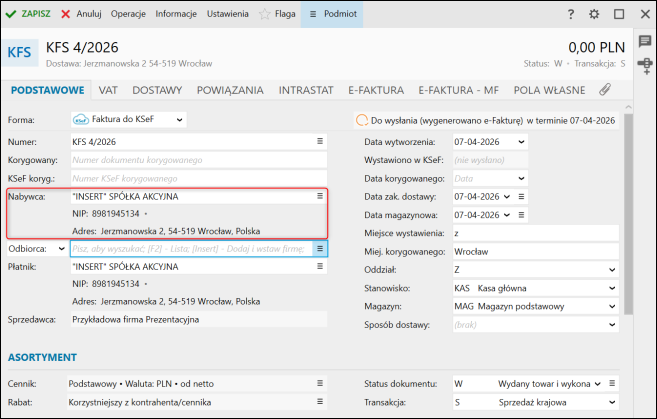This screenshot has width=657, height=419.
Task: Open the settings gear icon in title bar
Action: pyautogui.click(x=594, y=14)
